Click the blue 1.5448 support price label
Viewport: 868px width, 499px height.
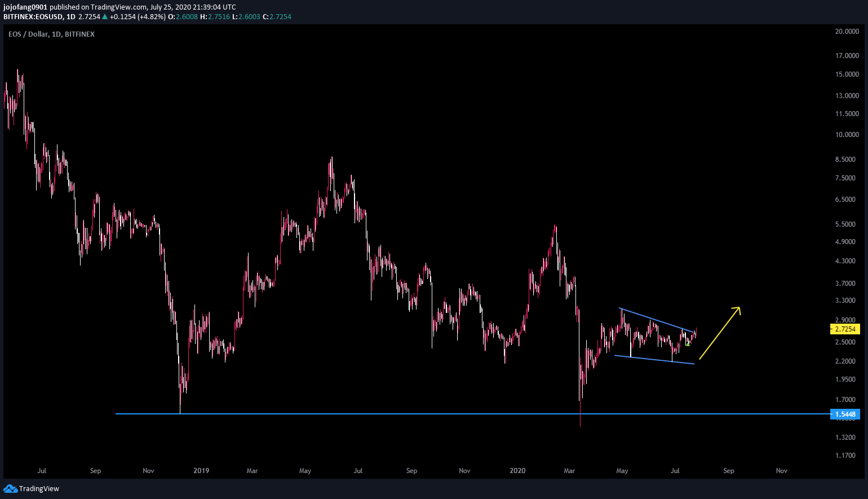845,414
